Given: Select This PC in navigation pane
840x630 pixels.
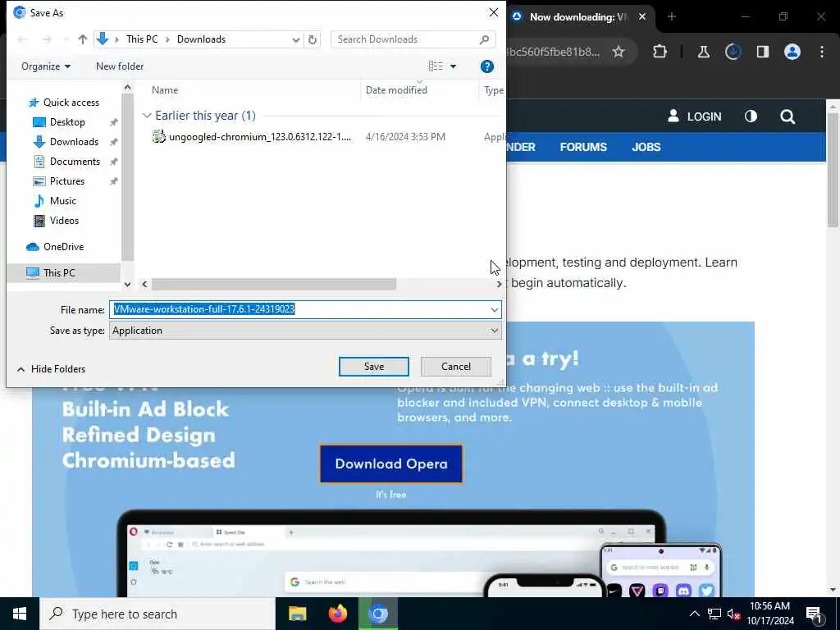Looking at the screenshot, I should tap(59, 272).
